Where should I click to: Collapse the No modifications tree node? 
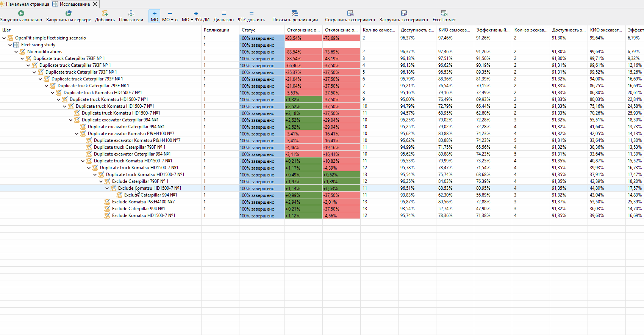click(16, 52)
